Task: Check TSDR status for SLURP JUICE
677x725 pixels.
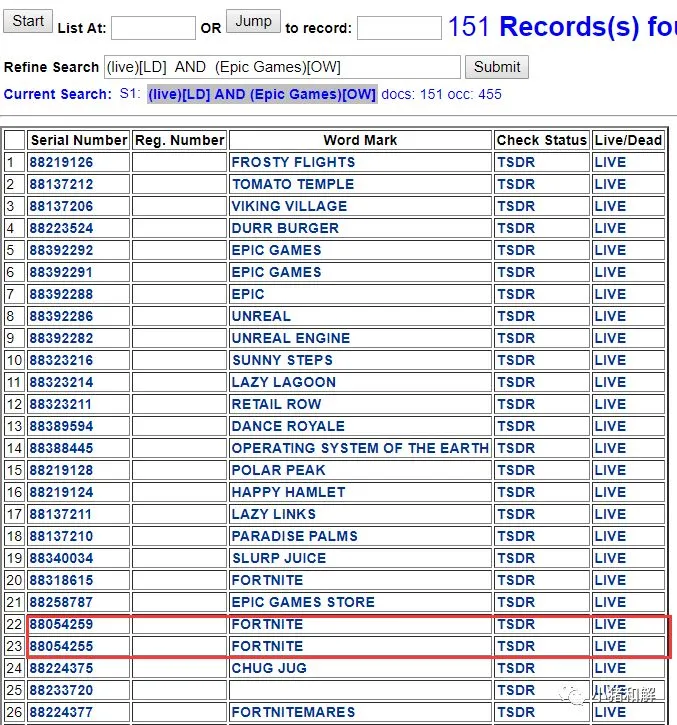Action: [x=516, y=558]
